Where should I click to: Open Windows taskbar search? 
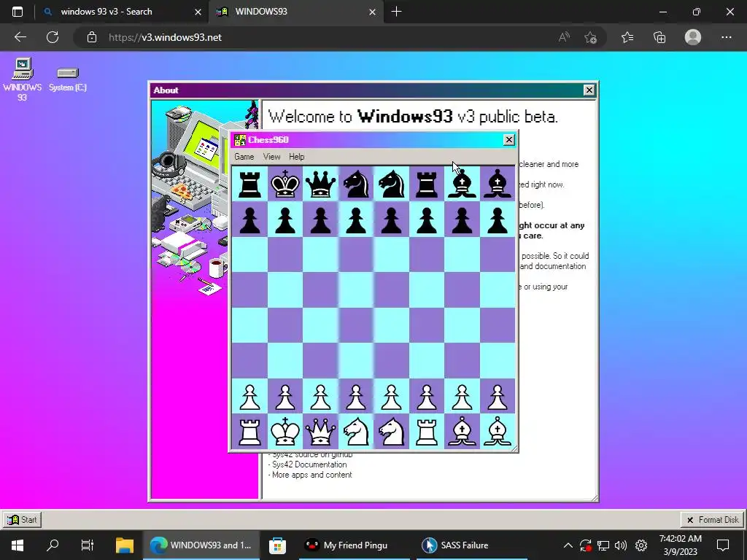53,545
